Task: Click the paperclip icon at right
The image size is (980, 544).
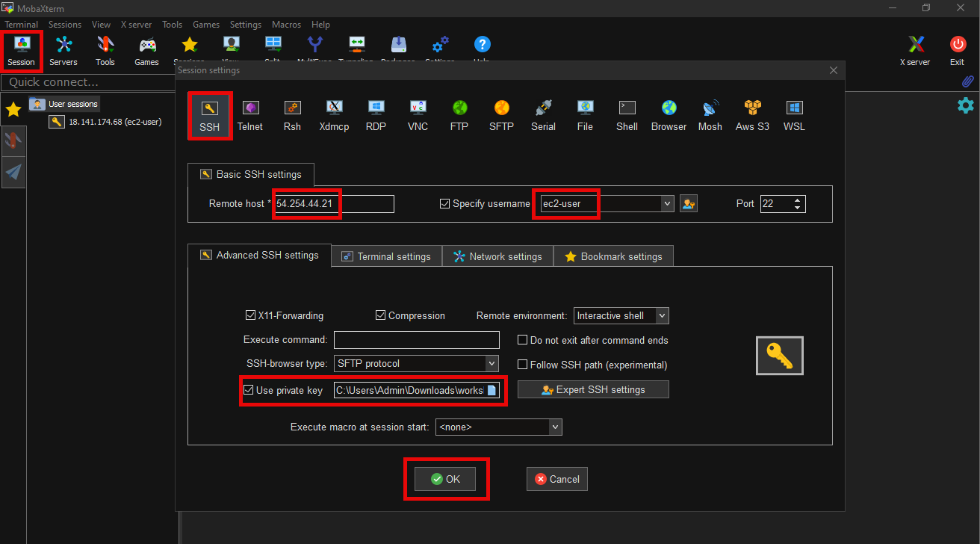Action: coord(967,81)
